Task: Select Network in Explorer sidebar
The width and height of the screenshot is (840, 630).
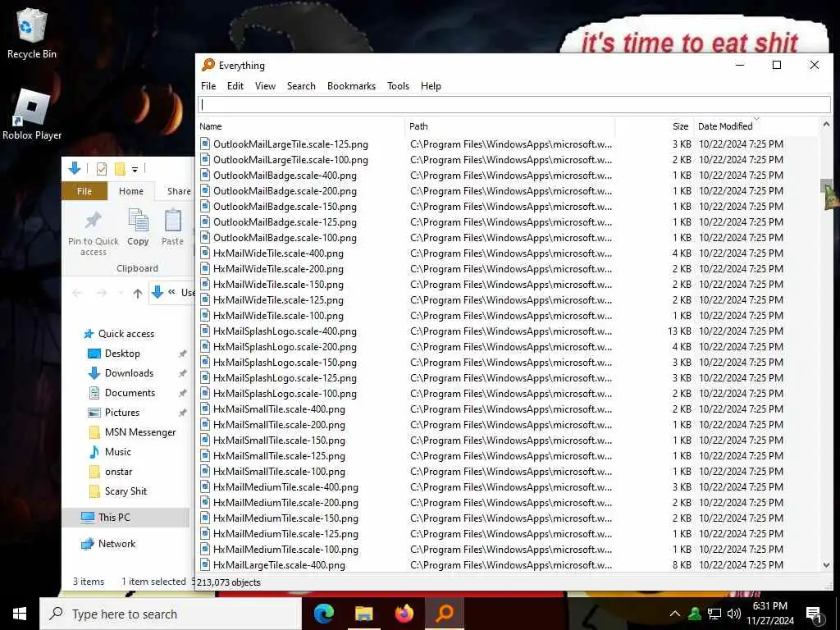Action: 116,544
